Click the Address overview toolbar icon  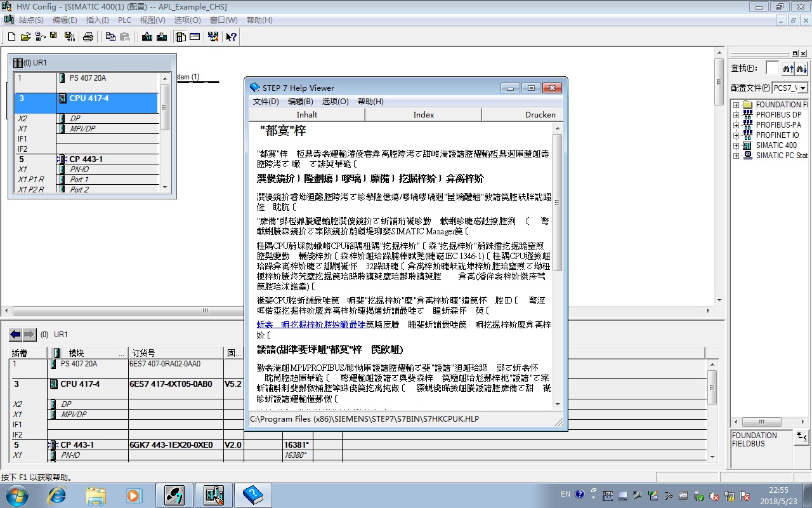[195, 37]
